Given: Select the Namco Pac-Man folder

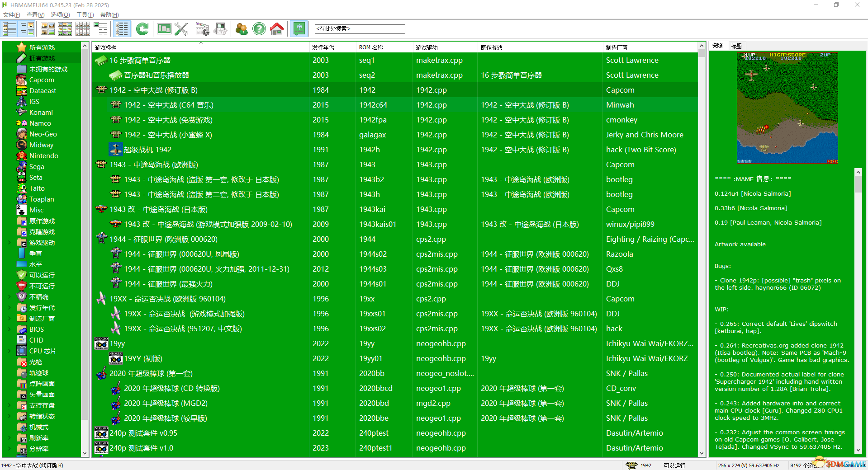Looking at the screenshot, I should point(40,123).
